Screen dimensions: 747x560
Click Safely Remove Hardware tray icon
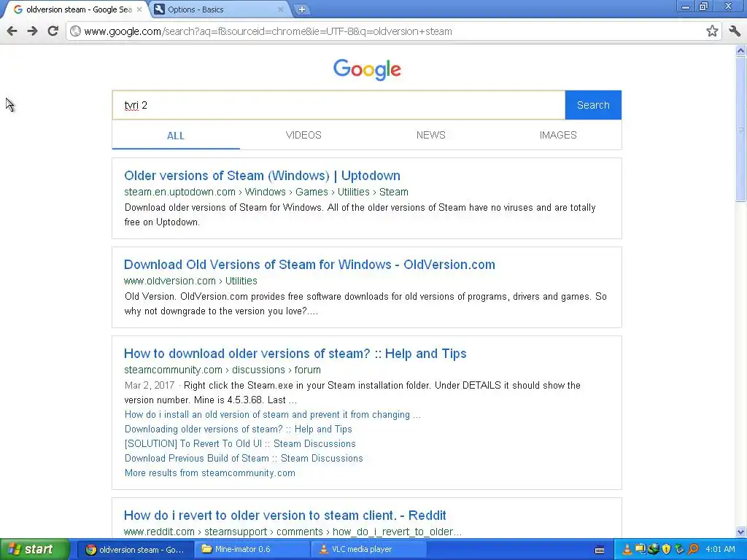679,550
